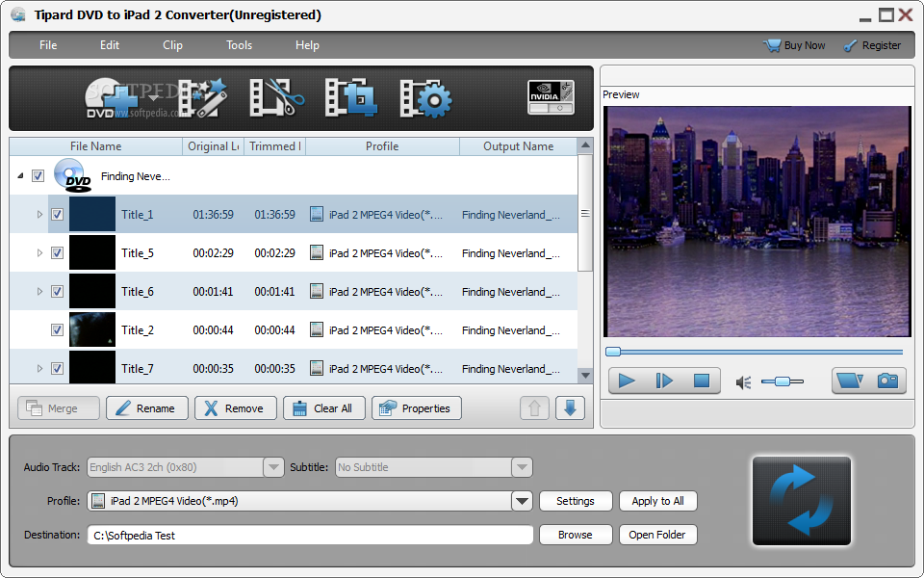
Task: Uncheck the Title_6 checkbox
Action: click(x=57, y=291)
